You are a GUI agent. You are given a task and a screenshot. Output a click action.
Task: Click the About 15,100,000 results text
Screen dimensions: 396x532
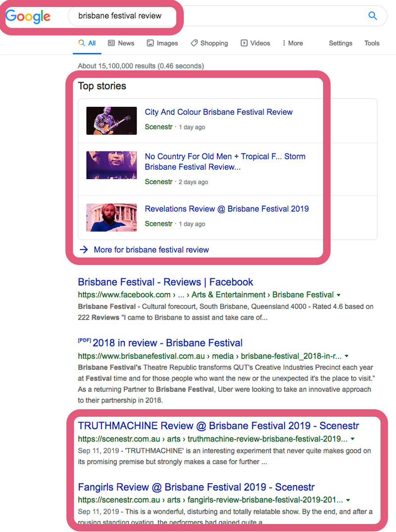141,66
